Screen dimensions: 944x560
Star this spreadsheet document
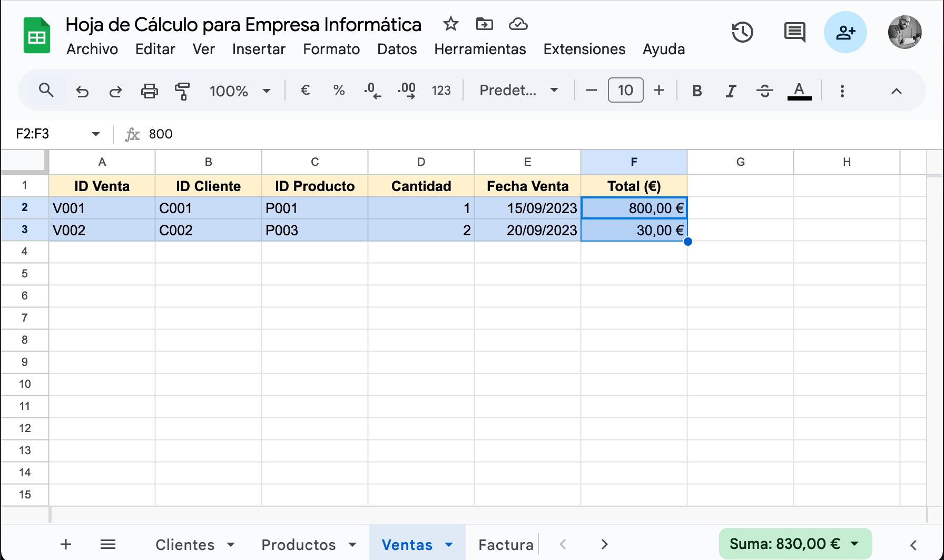click(x=450, y=24)
